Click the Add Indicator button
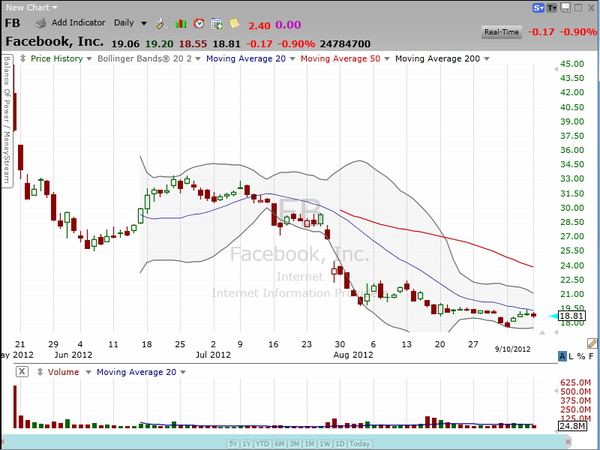 pyautogui.click(x=74, y=23)
